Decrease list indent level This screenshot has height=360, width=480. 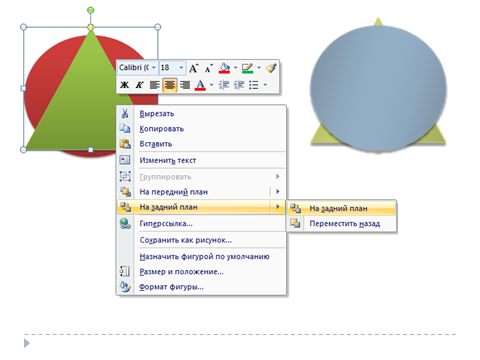point(224,85)
